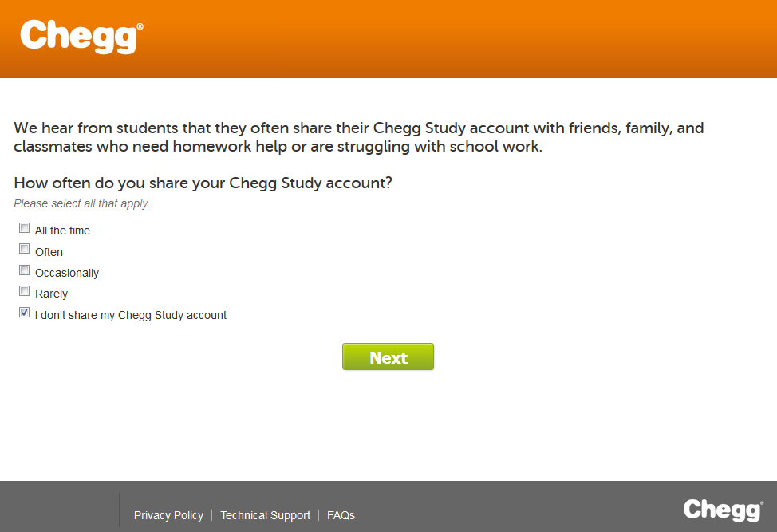Click the 'Please select all that apply' text
This screenshot has width=777, height=532.
click(x=81, y=203)
